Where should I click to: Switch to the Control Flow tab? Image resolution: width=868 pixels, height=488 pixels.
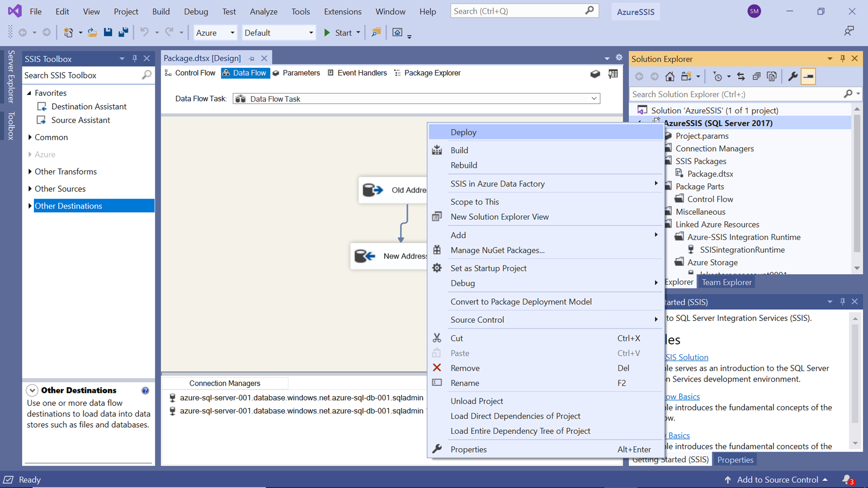coord(191,73)
